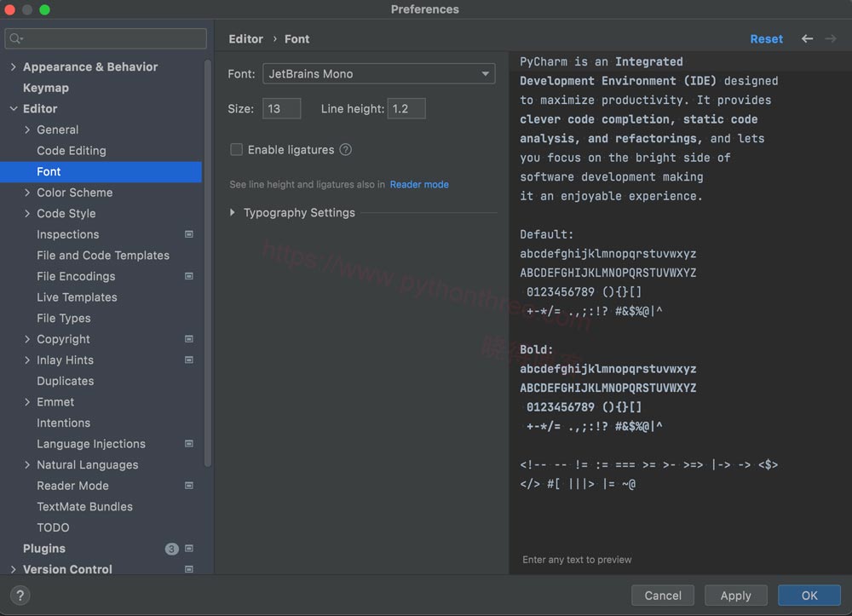Expand the Copyright chevron

[27, 339]
